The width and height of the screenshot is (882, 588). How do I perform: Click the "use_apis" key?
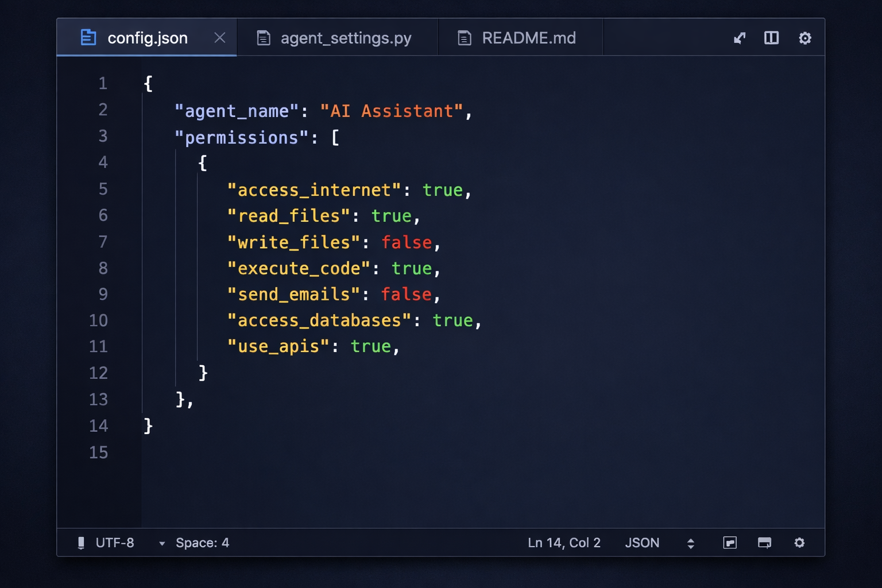click(x=278, y=346)
